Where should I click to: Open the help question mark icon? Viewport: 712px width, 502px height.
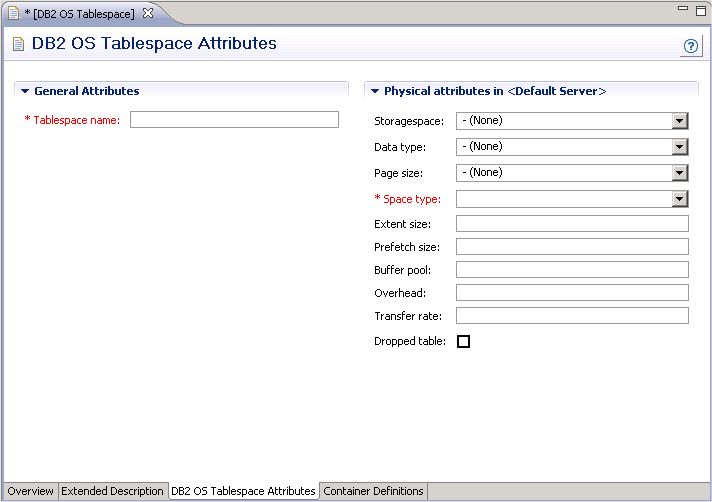691,46
